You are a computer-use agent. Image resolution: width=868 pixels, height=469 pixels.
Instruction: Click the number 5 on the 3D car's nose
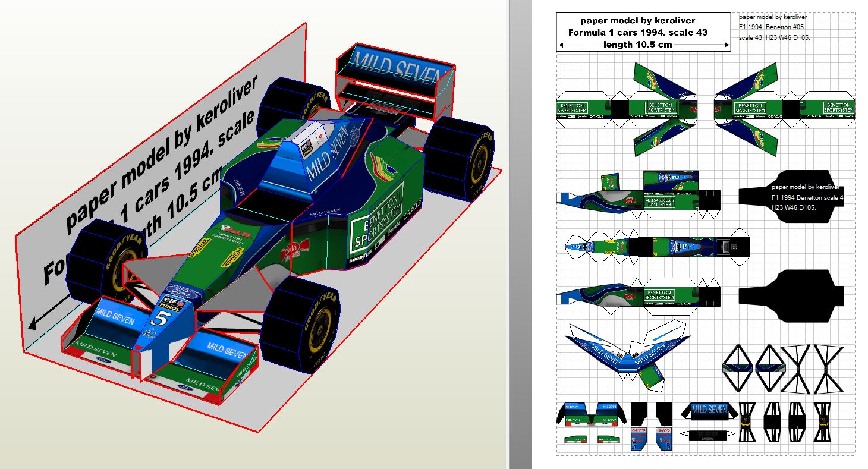pyautogui.click(x=159, y=319)
